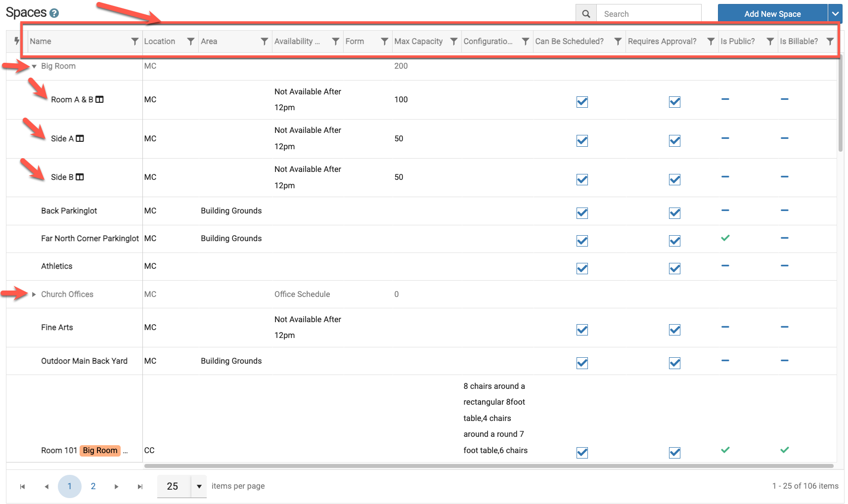Click the layout icon beside Room A & B
This screenshot has width=848, height=504.
99,99
